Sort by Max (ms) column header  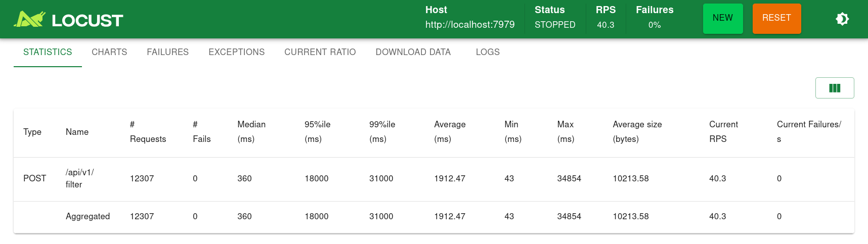coord(566,131)
